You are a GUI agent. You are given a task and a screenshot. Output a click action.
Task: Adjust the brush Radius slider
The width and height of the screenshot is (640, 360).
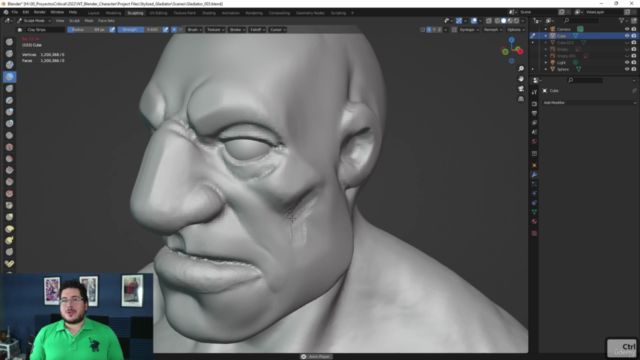pyautogui.click(x=88, y=30)
